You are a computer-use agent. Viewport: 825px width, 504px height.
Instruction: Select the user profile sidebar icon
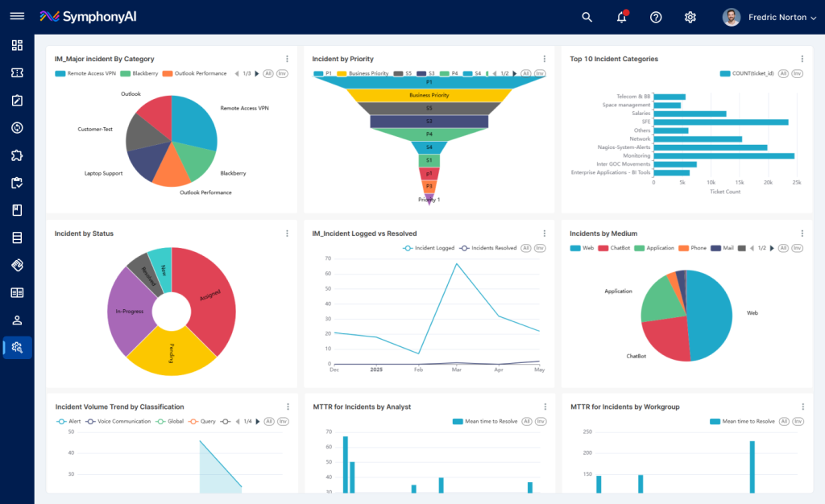click(x=17, y=320)
